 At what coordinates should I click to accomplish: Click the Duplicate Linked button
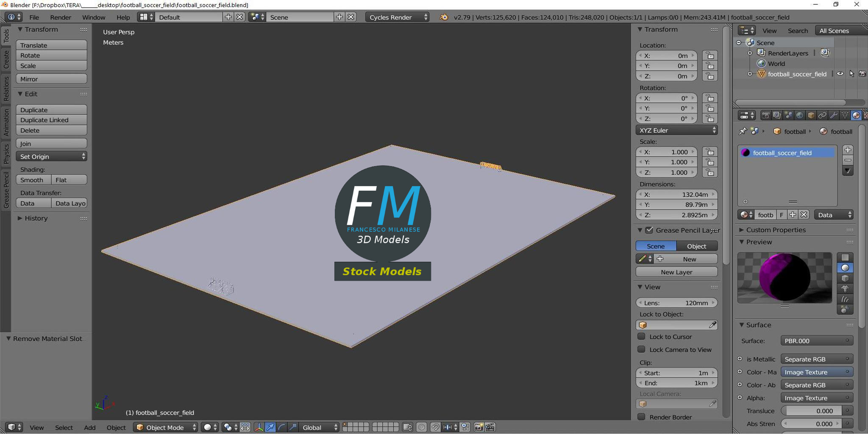51,120
